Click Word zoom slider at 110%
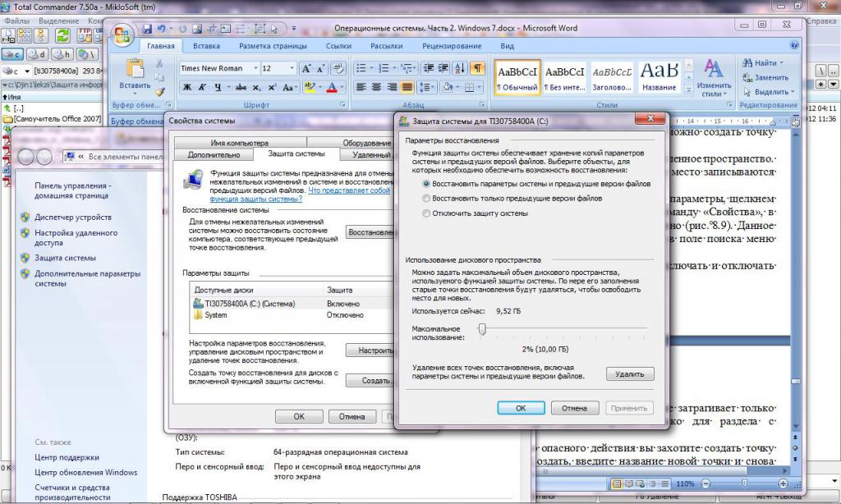This screenshot has height=504, width=841. pos(744,483)
